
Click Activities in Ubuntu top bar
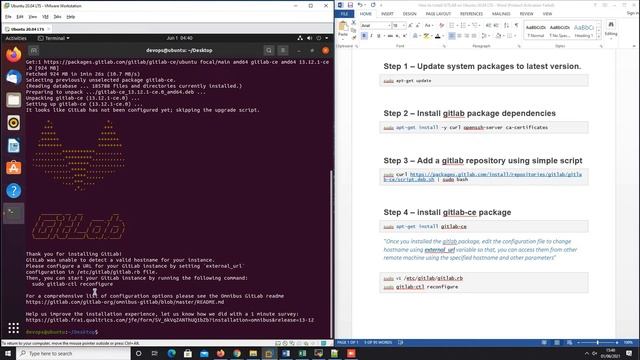click(x=16, y=38)
